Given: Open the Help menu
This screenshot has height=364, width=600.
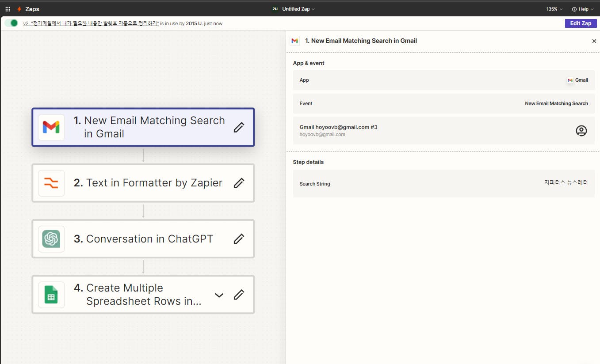Looking at the screenshot, I should point(582,9).
